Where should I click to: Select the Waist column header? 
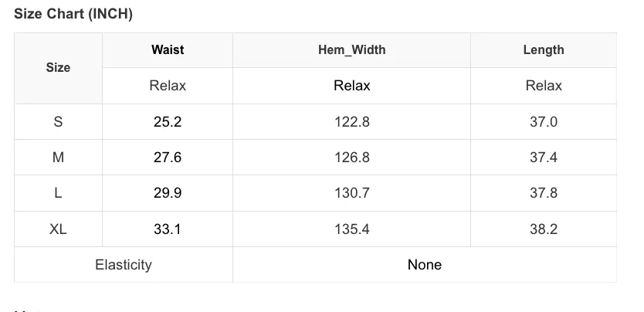point(168,49)
